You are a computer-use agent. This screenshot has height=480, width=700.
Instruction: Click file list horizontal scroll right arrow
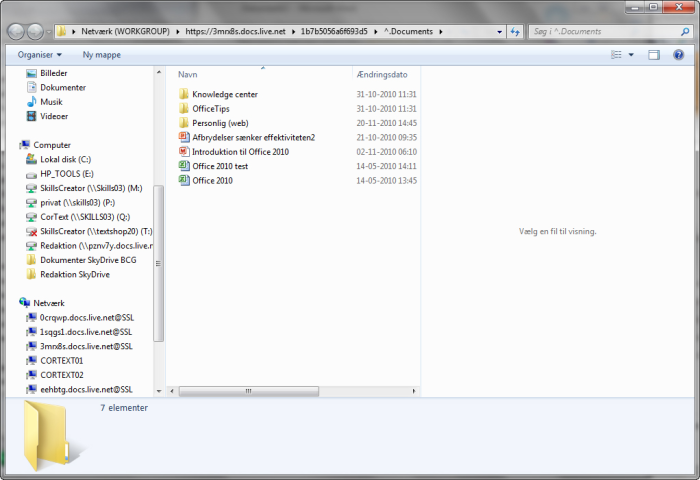tap(414, 391)
